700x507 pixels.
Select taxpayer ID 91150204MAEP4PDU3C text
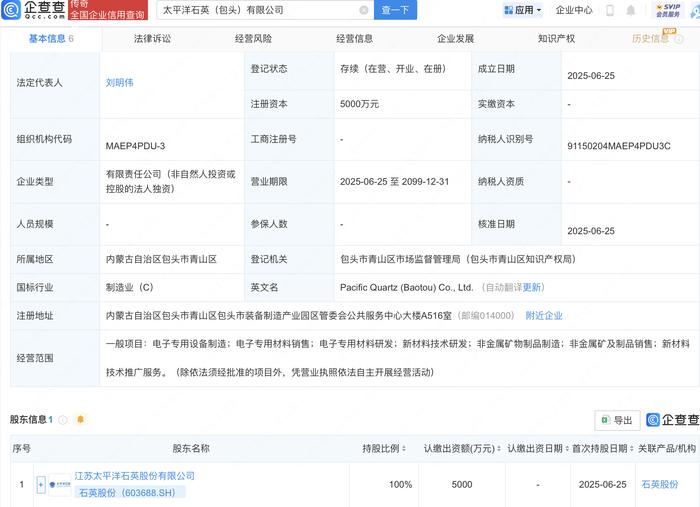click(619, 146)
